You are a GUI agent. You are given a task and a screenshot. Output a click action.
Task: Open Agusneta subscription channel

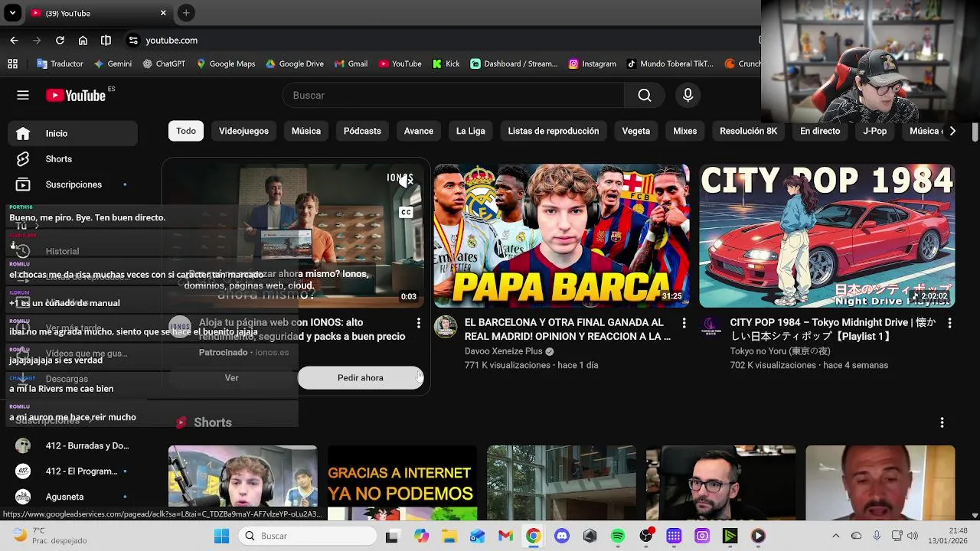click(x=73, y=497)
